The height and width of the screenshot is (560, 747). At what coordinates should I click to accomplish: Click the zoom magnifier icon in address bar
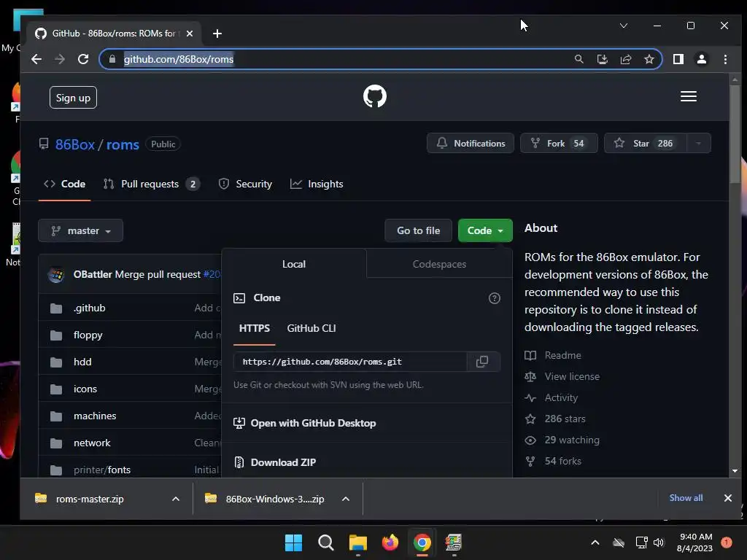point(578,59)
